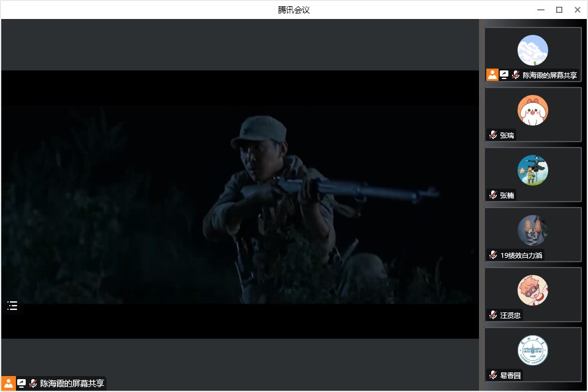Click muted microphone icon next to 张楠
Screen dimensions: 588x392
click(x=493, y=195)
